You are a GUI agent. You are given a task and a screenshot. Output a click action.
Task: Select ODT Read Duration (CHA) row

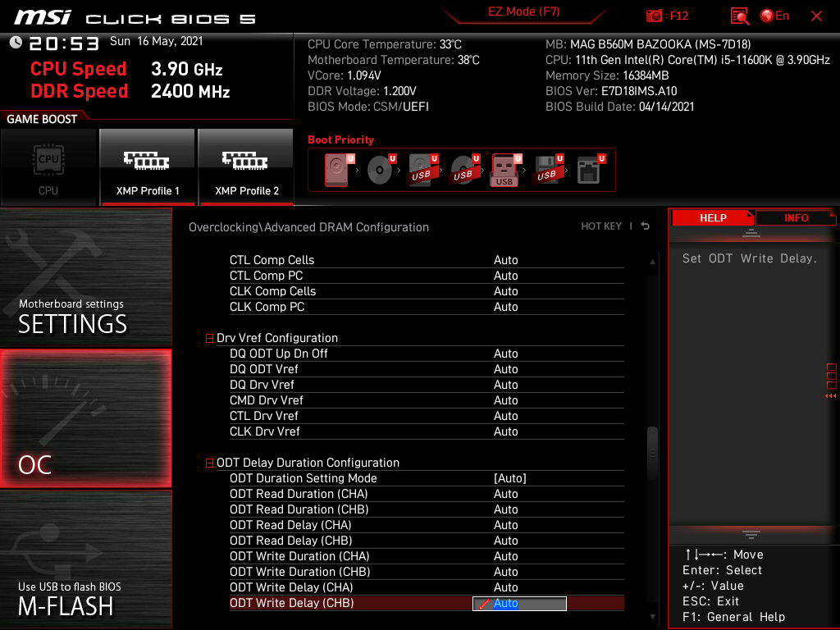[427, 494]
